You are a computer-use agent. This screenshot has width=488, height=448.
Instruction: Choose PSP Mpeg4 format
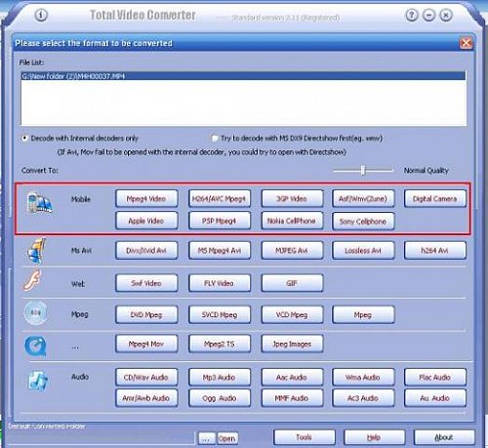(x=220, y=221)
